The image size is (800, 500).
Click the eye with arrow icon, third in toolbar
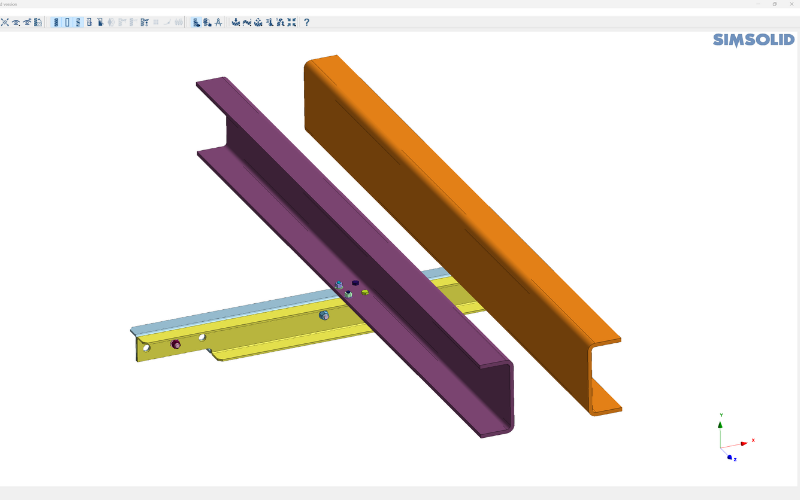(27, 22)
